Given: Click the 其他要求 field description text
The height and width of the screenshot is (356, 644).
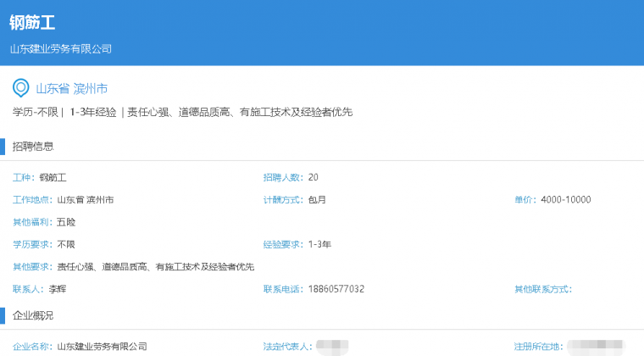Looking at the screenshot, I should point(155,267).
